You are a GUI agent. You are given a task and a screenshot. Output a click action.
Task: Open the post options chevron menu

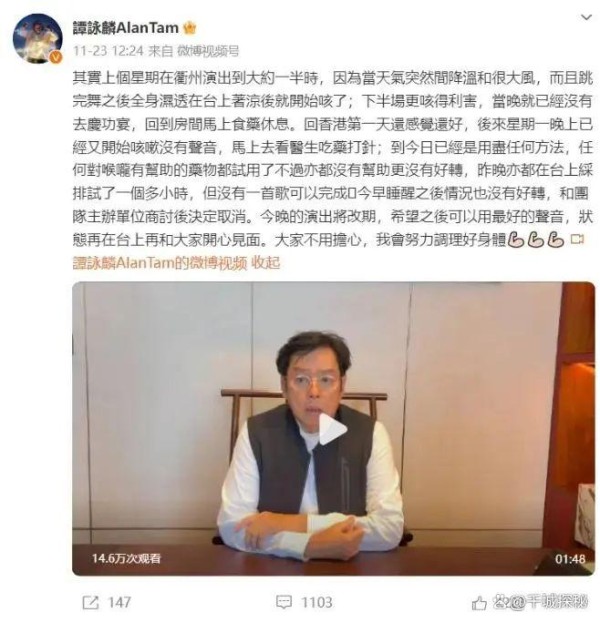[x=586, y=17]
